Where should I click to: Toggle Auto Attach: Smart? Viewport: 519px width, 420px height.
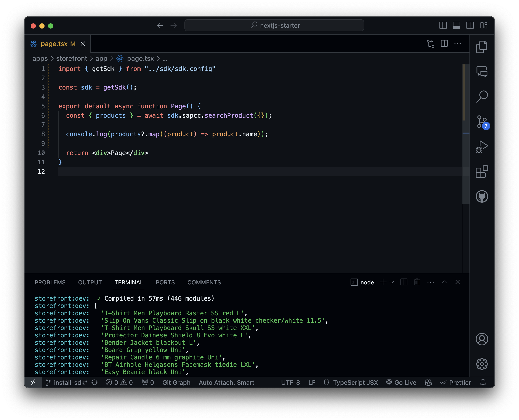point(226,383)
